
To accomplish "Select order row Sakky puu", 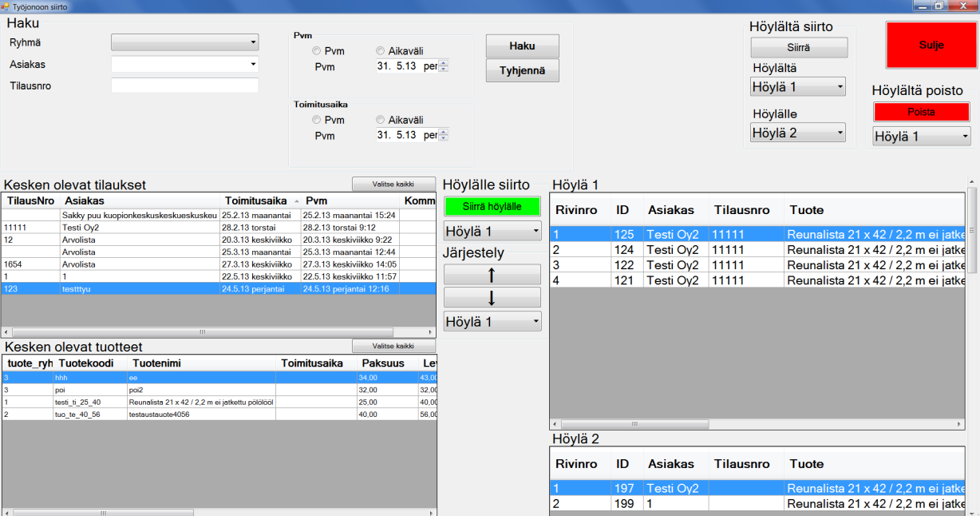I will point(219,216).
